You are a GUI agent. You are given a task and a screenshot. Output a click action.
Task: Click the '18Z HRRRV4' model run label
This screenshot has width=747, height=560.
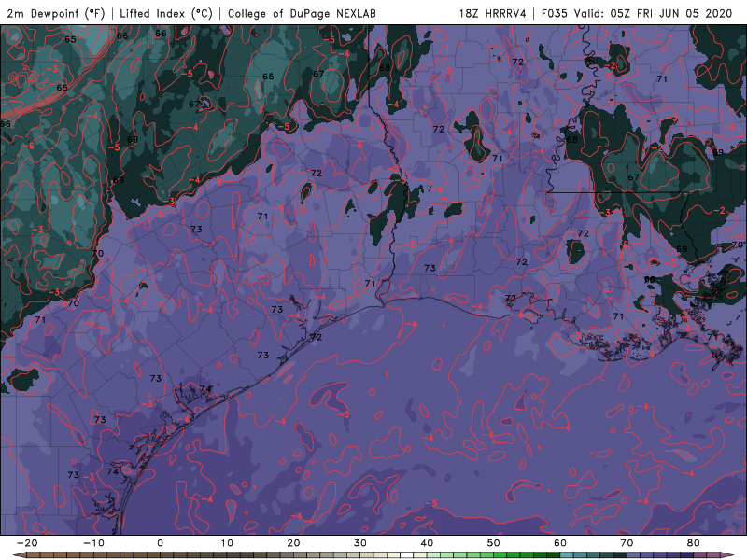[x=493, y=13]
